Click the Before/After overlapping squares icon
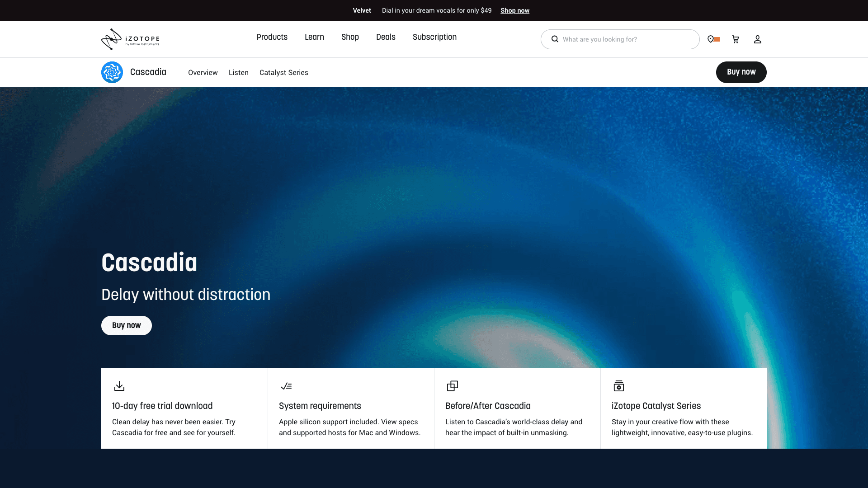Screen dimensions: 868x488 pyautogui.click(x=453, y=386)
